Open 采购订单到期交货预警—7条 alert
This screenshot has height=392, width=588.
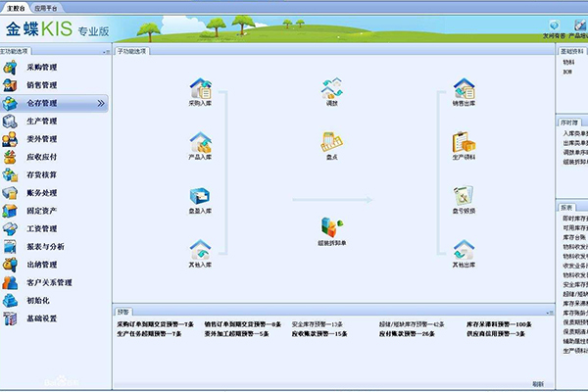(155, 324)
